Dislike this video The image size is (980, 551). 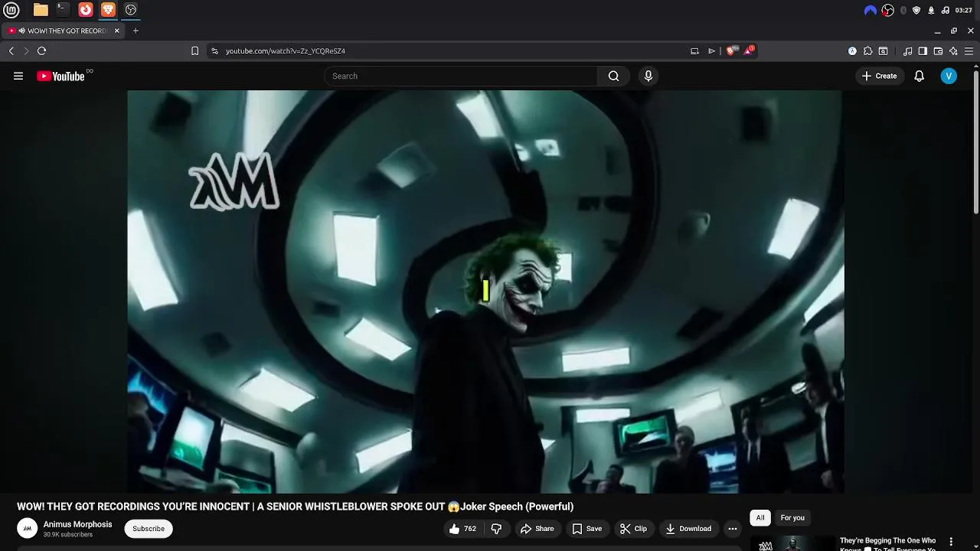[496, 529]
